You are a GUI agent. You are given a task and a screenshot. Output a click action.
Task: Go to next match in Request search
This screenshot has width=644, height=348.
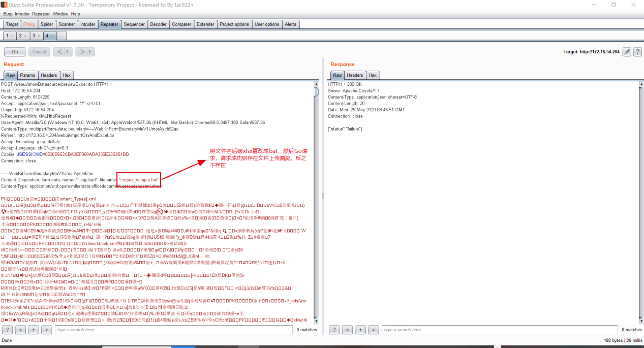click(x=46, y=330)
